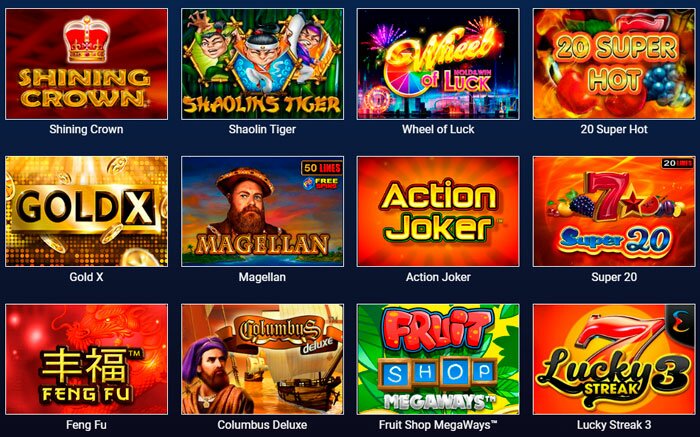700x437 pixels.
Task: Launch the Shaolin's Tiger slot thumbnail
Action: click(262, 64)
